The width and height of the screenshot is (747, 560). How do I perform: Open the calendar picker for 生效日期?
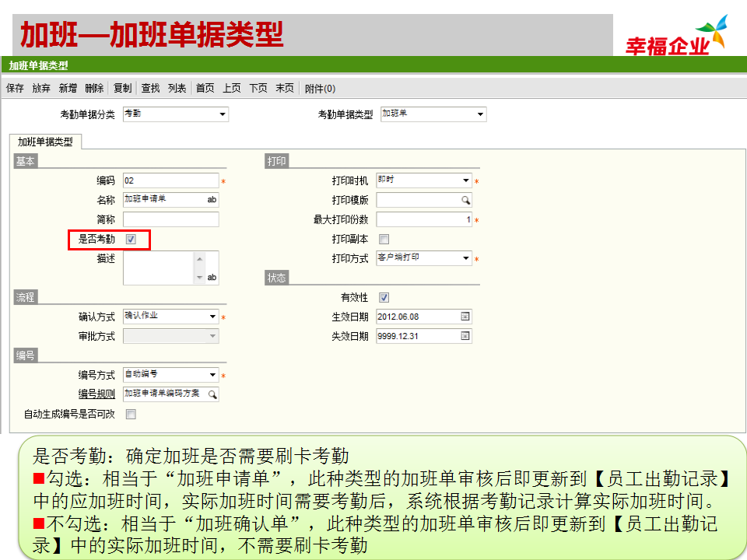click(465, 317)
